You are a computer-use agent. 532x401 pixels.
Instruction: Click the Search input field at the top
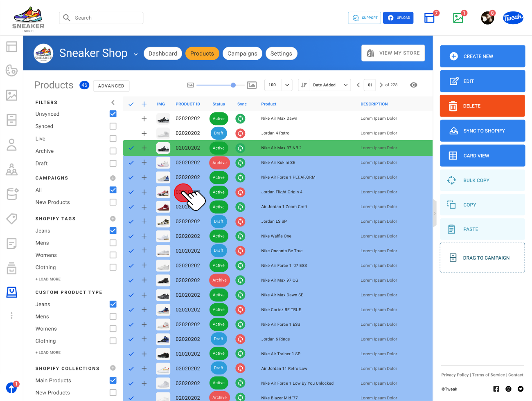point(101,18)
